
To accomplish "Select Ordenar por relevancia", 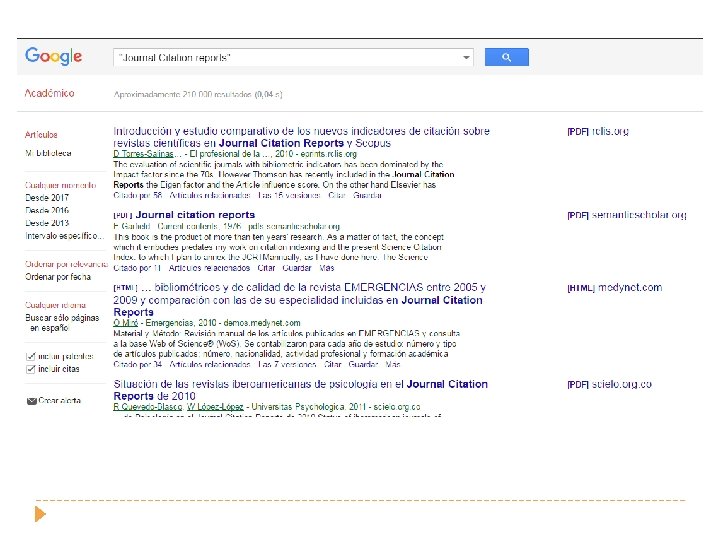I will [67, 264].
